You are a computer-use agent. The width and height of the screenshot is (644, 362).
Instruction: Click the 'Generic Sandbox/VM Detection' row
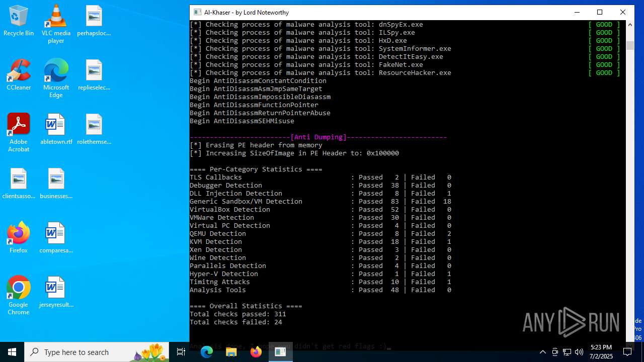320,202
